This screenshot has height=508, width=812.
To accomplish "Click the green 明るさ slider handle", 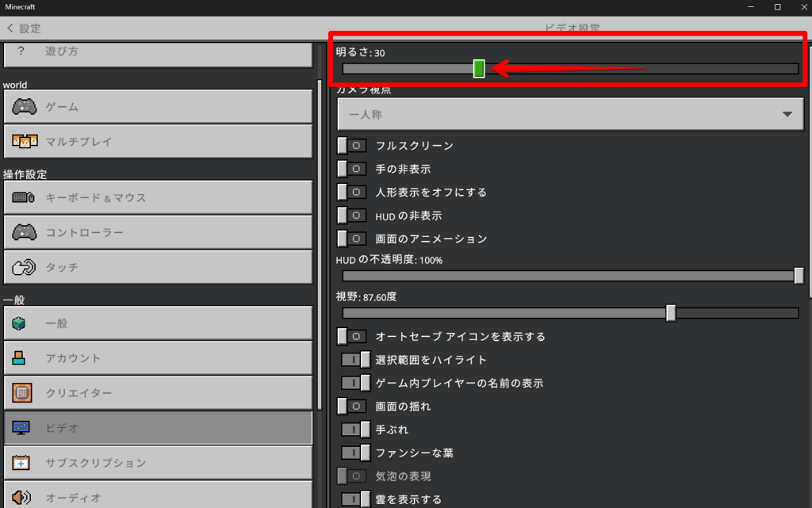I will pyautogui.click(x=479, y=69).
